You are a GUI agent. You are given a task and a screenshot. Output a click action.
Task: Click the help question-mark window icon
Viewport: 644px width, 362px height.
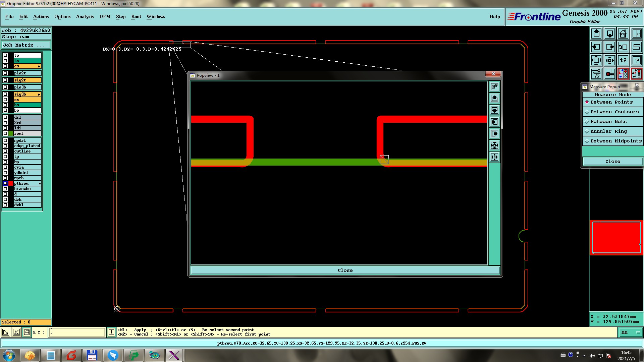click(x=636, y=60)
